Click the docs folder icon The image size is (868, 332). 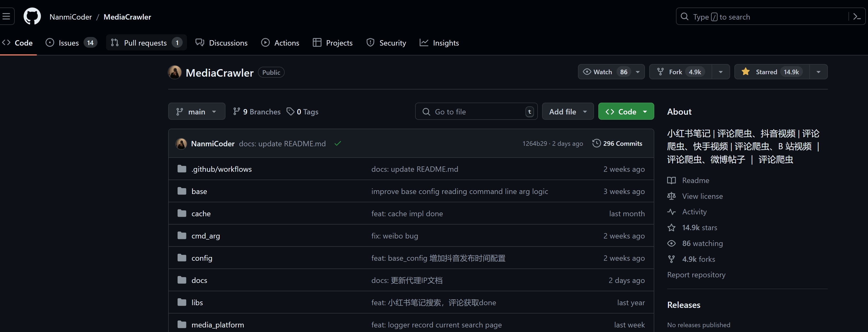[182, 280]
